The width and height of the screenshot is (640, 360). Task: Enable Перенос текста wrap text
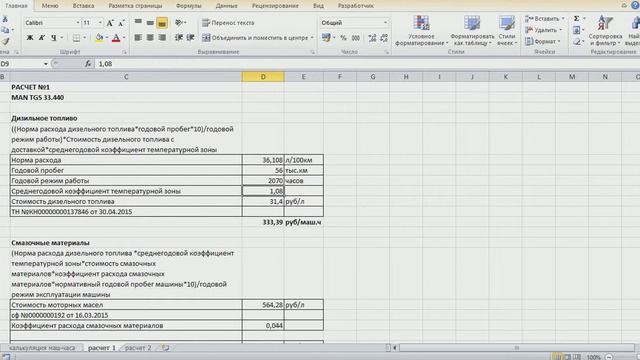(x=228, y=23)
